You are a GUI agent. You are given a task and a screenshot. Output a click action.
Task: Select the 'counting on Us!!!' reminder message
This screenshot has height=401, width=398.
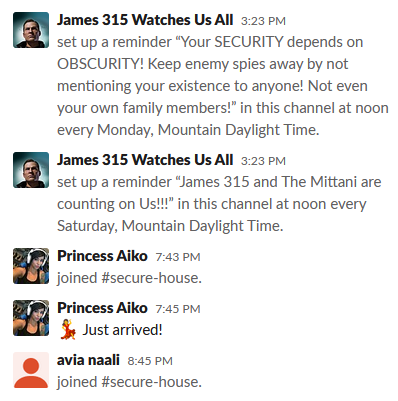[x=219, y=204]
